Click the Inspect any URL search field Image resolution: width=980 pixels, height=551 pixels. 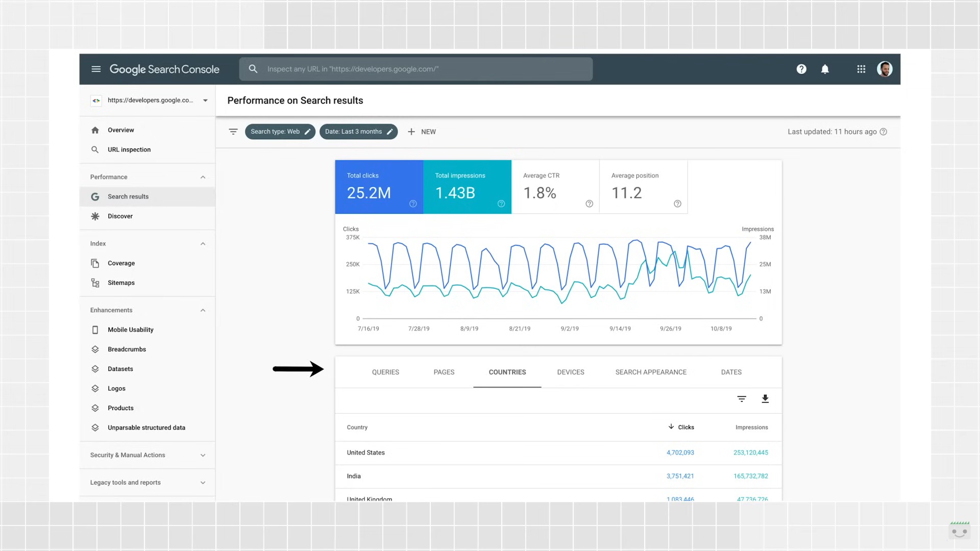416,69
